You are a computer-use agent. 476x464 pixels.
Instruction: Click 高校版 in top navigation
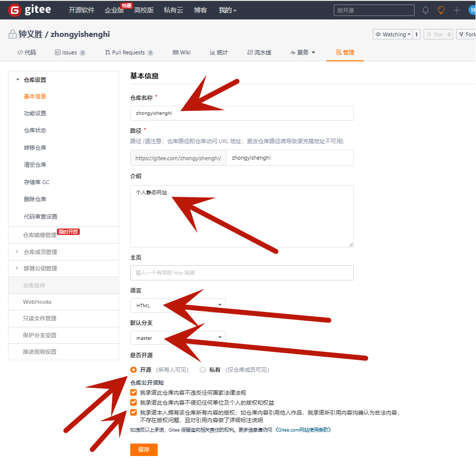click(x=144, y=10)
